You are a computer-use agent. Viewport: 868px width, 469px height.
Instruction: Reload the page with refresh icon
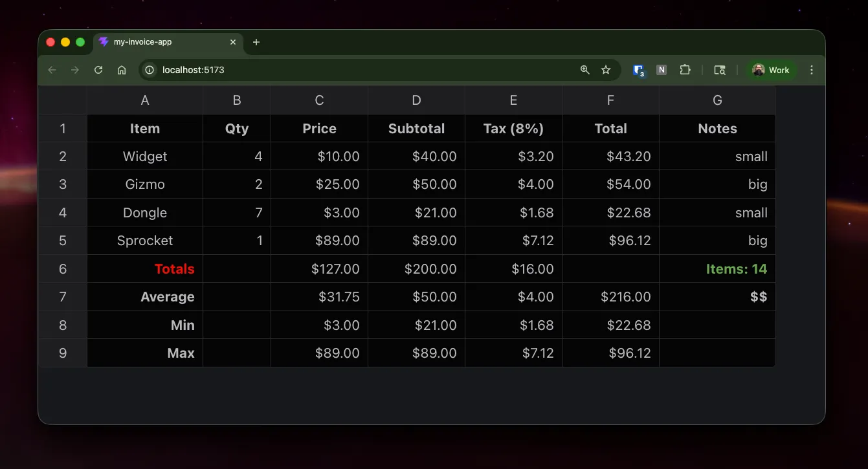pos(98,70)
